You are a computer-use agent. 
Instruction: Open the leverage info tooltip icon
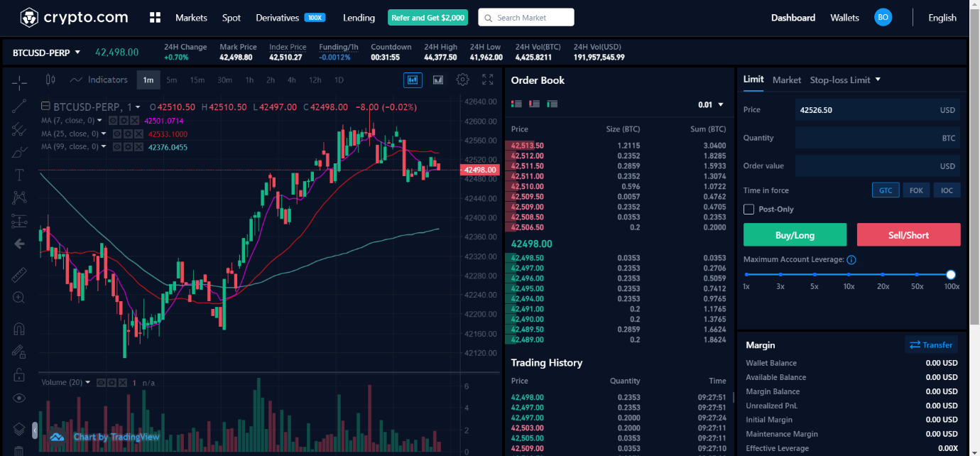(x=851, y=260)
